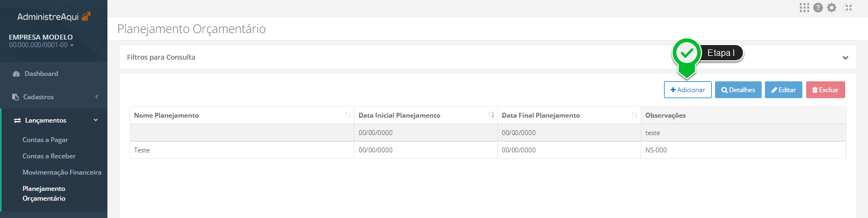Click the round four-dot icon at top right
The width and height of the screenshot is (868, 218).
[x=848, y=8]
